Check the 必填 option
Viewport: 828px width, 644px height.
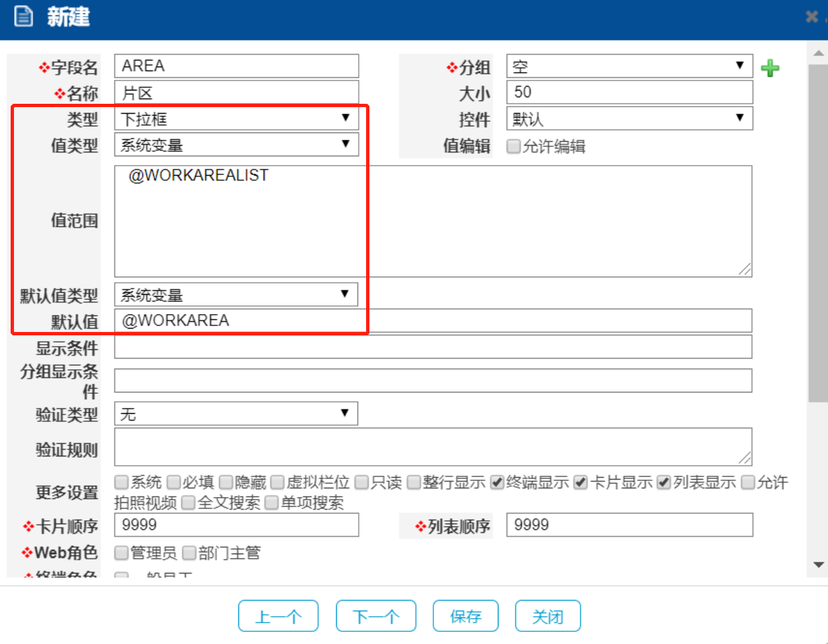[174, 482]
